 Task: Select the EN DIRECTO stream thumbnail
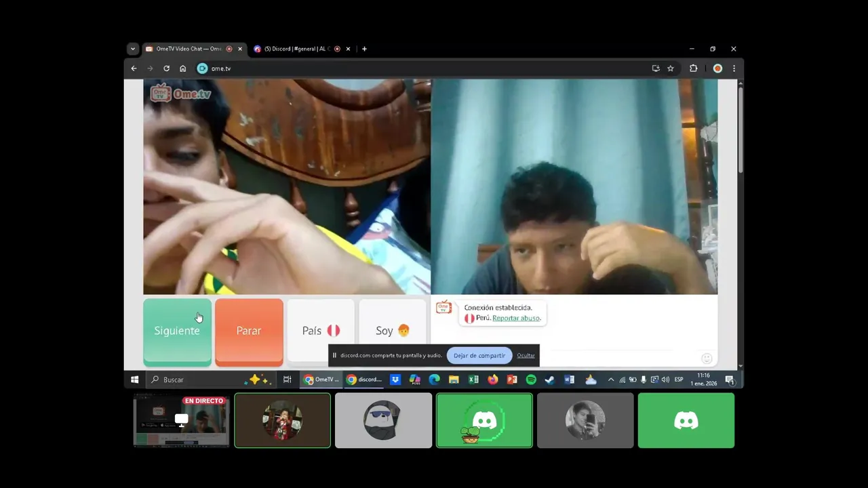[x=182, y=421]
